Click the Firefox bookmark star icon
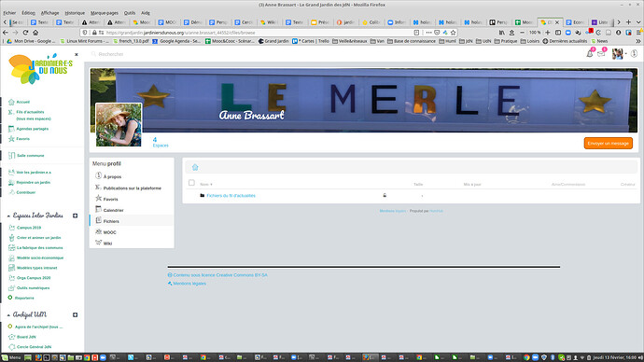Image resolution: width=644 pixels, height=362 pixels. [453, 33]
